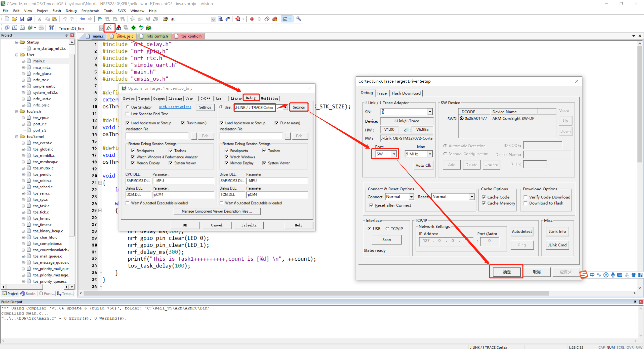Open Manage Run-Time Environment green diamond
644x349 pixels.
click(134, 28)
